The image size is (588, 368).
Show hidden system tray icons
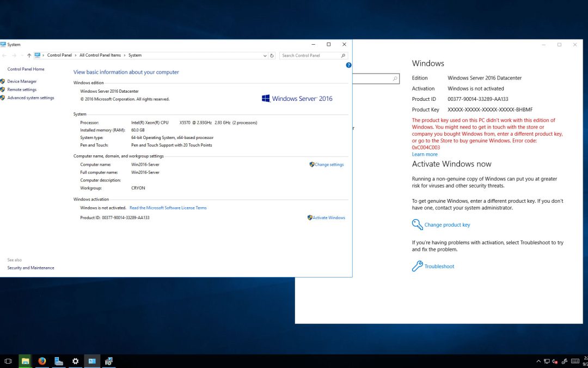point(538,361)
